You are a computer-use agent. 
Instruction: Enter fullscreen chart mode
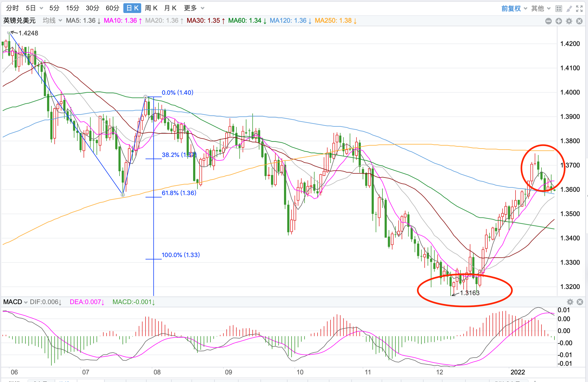pyautogui.click(x=579, y=8)
